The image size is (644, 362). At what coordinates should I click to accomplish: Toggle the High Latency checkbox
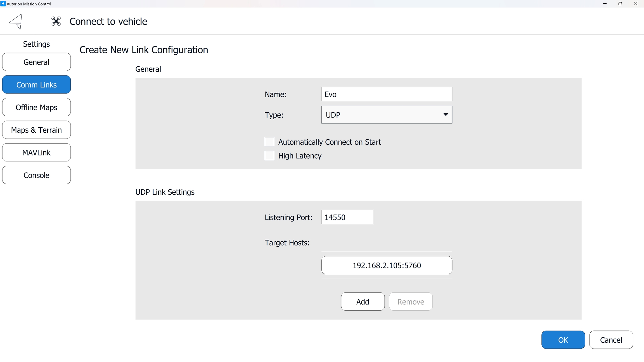269,156
